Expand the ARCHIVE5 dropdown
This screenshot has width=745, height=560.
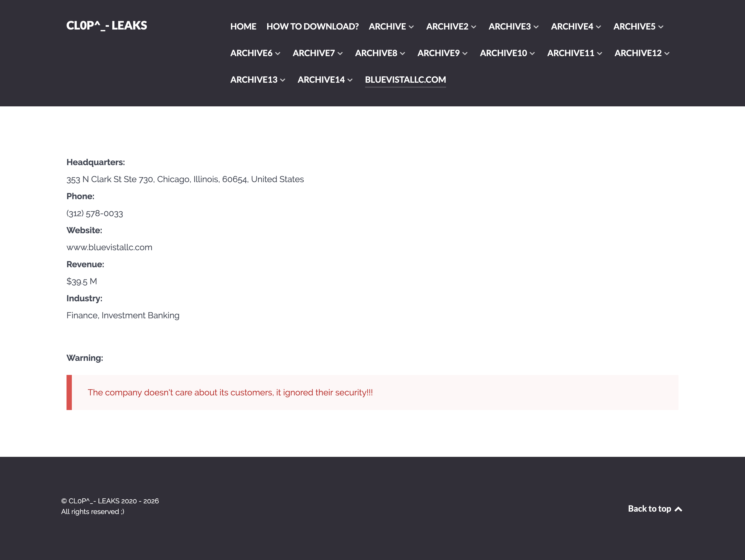click(638, 27)
